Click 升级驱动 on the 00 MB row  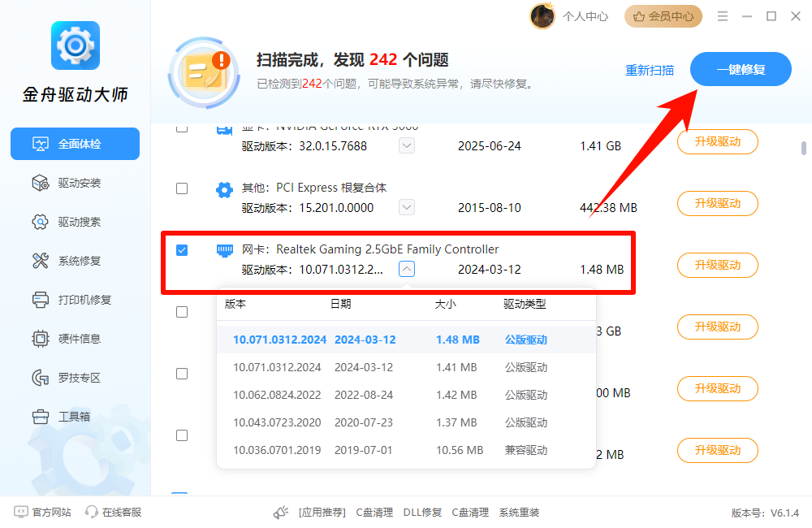718,388
